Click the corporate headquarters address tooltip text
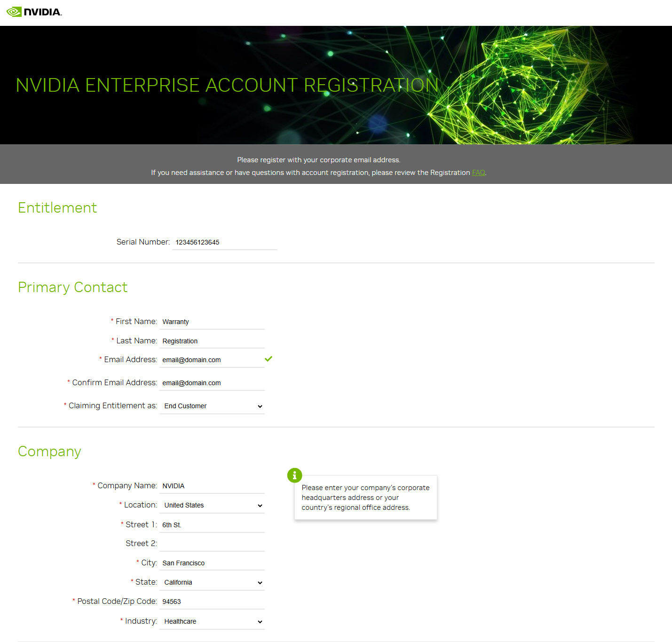Viewport: 672px width, 642px height. point(365,498)
